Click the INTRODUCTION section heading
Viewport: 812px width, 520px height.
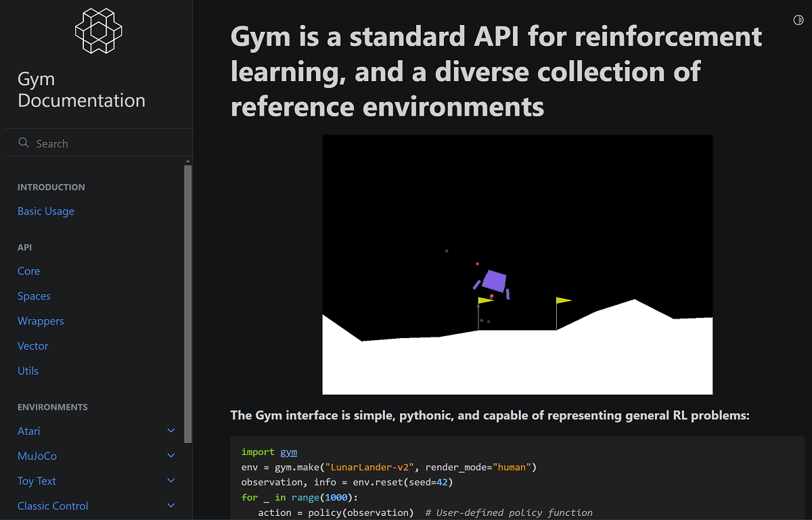(51, 187)
